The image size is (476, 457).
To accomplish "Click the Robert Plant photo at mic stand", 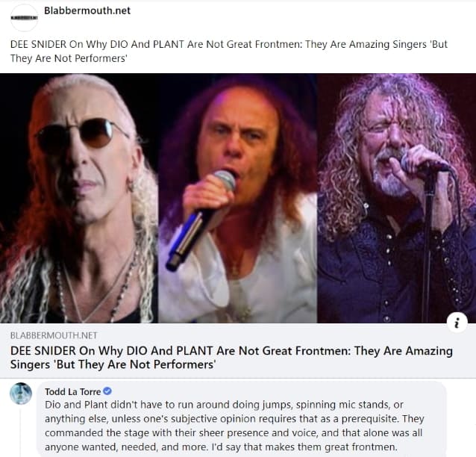I will pos(397,198).
